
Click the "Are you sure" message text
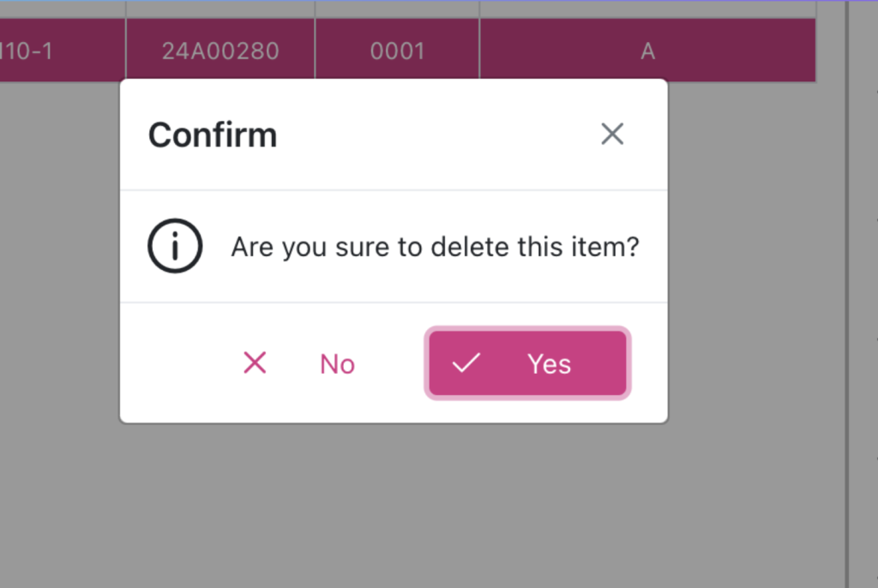point(435,248)
